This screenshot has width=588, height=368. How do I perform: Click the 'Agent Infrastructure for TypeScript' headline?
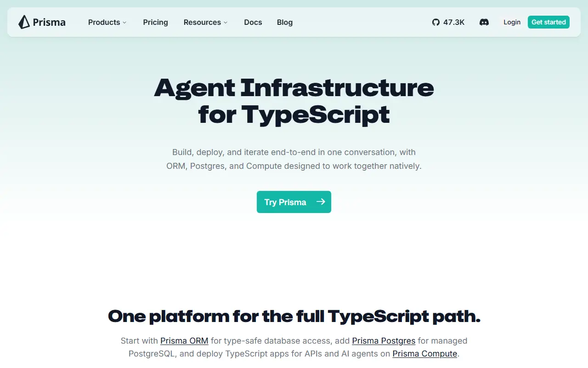tap(294, 101)
